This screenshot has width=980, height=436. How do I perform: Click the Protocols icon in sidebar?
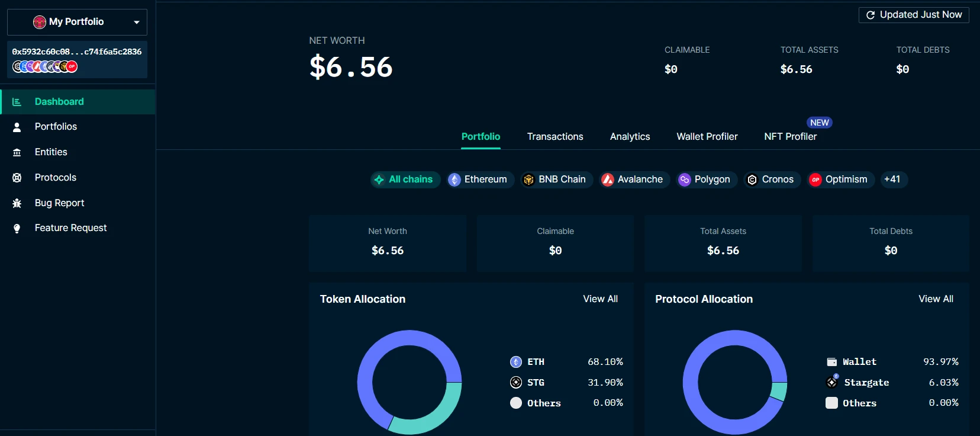click(17, 178)
